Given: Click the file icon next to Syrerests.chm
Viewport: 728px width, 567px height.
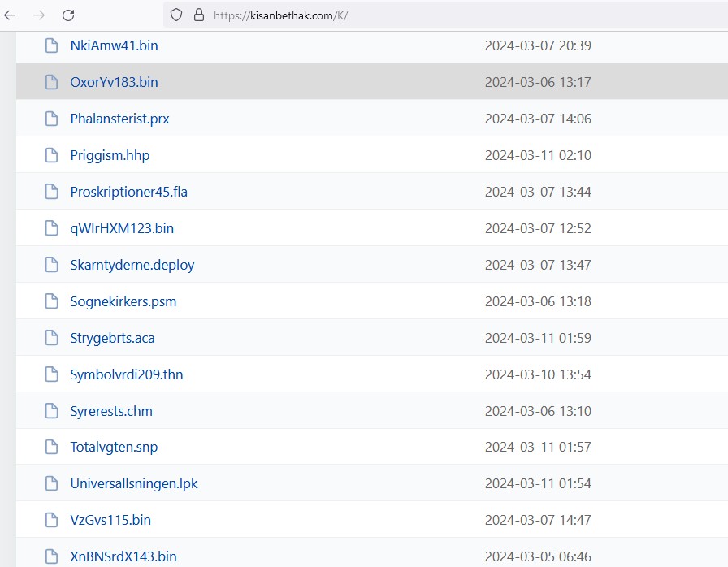Looking at the screenshot, I should pos(51,411).
